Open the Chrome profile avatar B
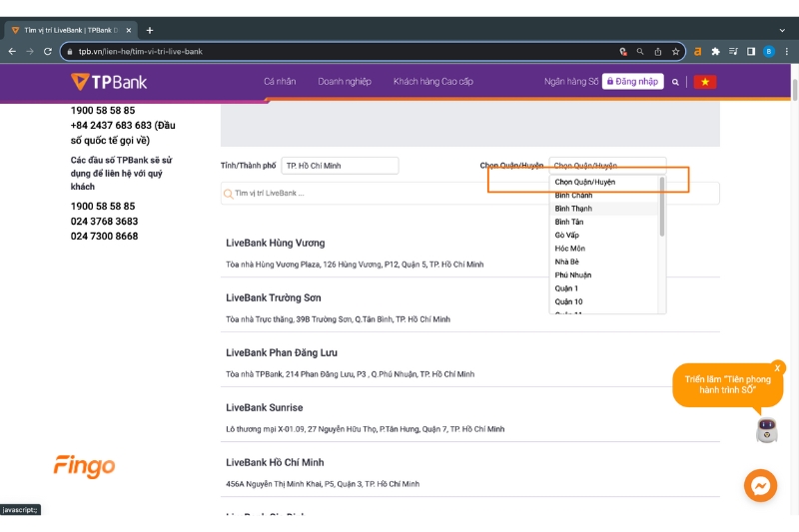This screenshot has height=532, width=799. pos(768,52)
